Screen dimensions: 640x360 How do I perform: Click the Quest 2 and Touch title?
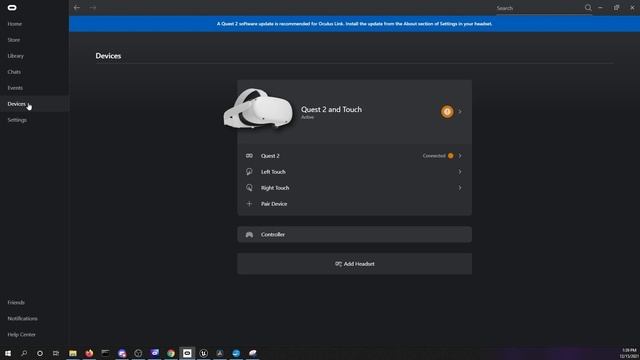click(x=331, y=109)
